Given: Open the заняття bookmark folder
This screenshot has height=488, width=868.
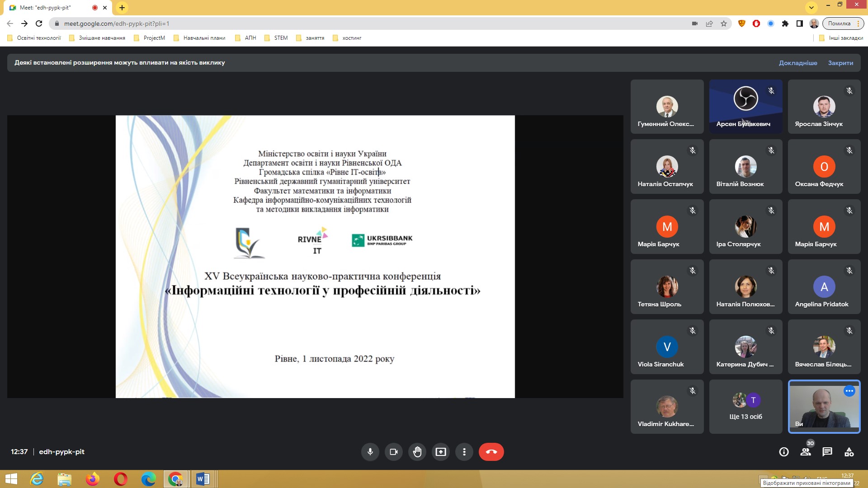Looking at the screenshot, I should 310,38.
